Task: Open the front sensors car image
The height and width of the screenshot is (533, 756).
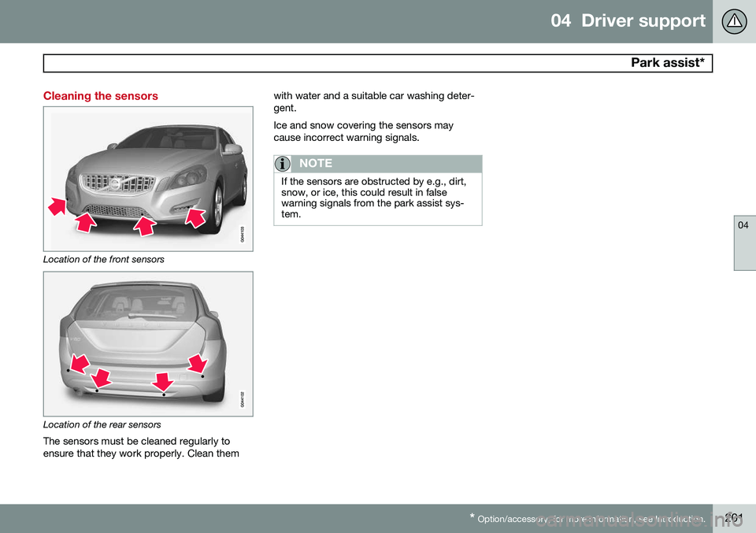Action: (x=148, y=179)
